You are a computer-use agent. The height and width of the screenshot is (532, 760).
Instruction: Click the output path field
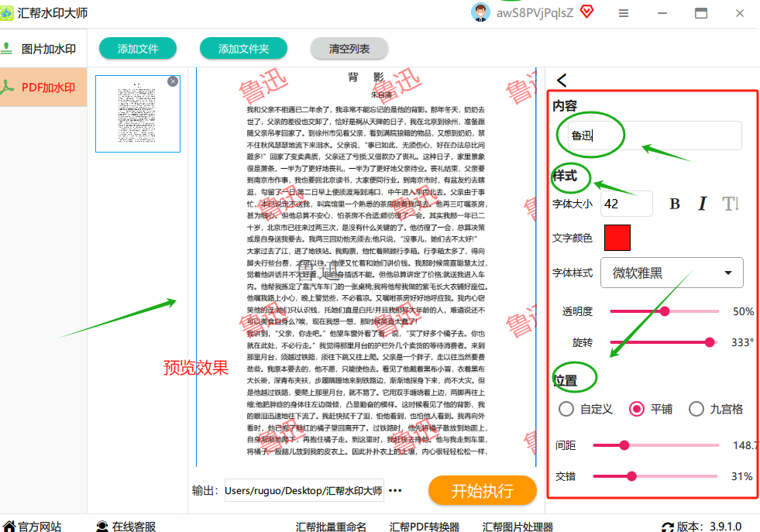pos(304,490)
